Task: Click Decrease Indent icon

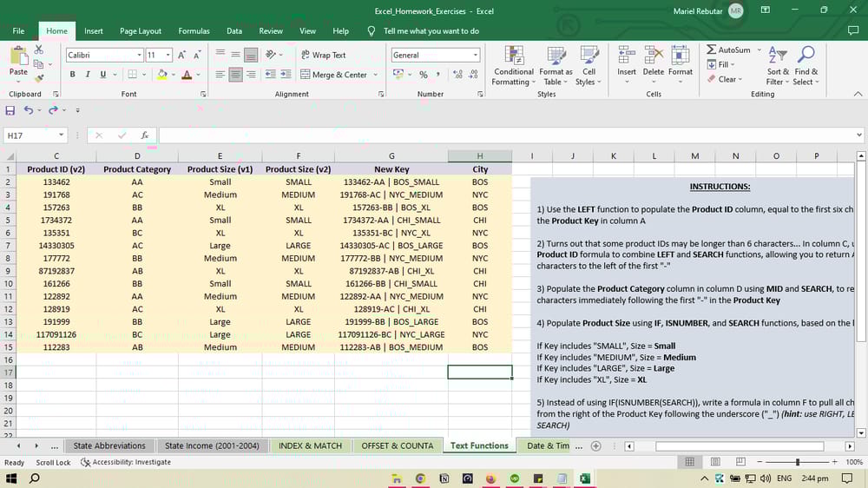Action: pyautogui.click(x=270, y=74)
